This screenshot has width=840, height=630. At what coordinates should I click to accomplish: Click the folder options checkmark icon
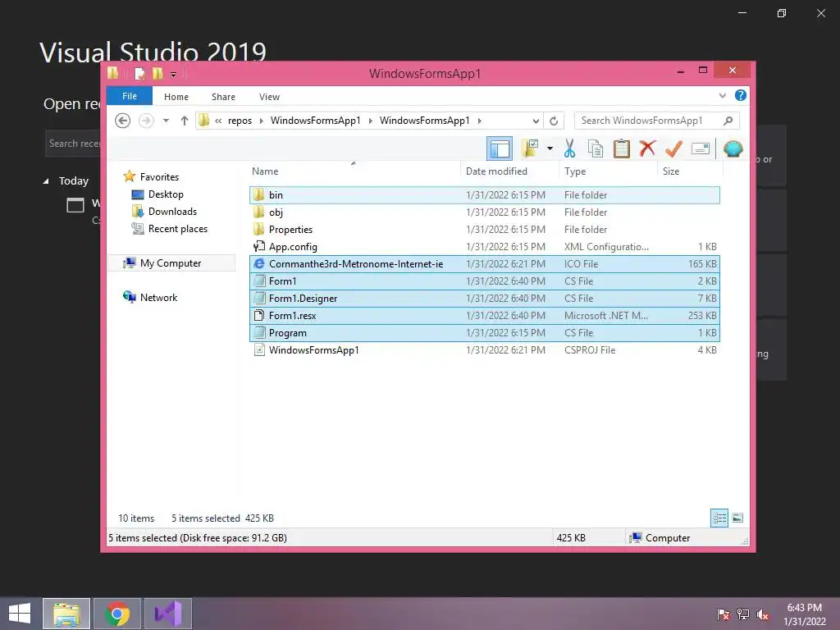click(531, 148)
